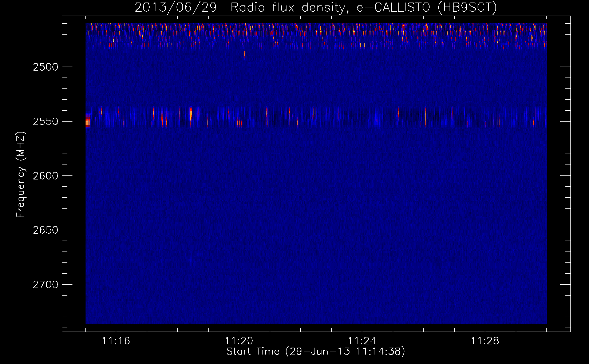Click the 'Frequency (MHZ)' axis label

[21, 175]
